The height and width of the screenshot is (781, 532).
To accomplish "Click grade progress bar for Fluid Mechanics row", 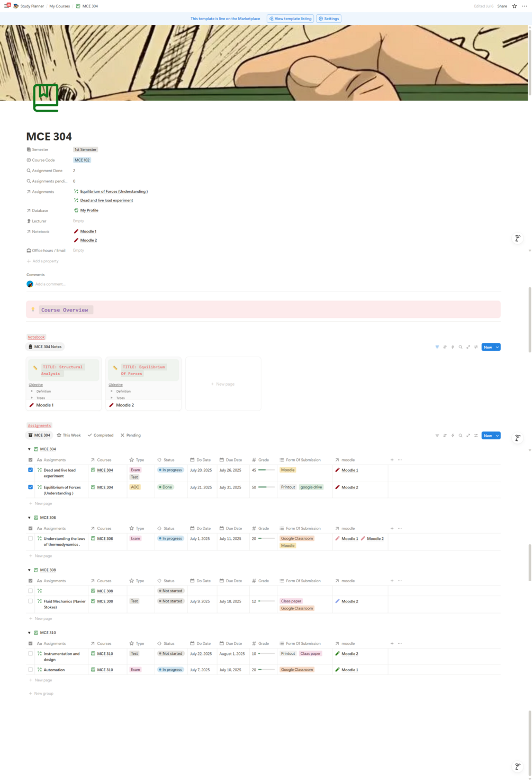I will coord(266,601).
